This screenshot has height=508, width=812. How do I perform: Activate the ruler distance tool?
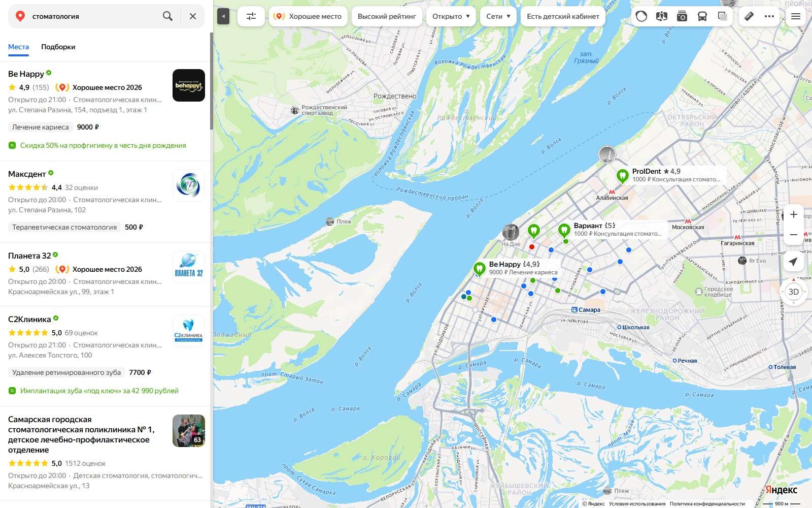(749, 16)
